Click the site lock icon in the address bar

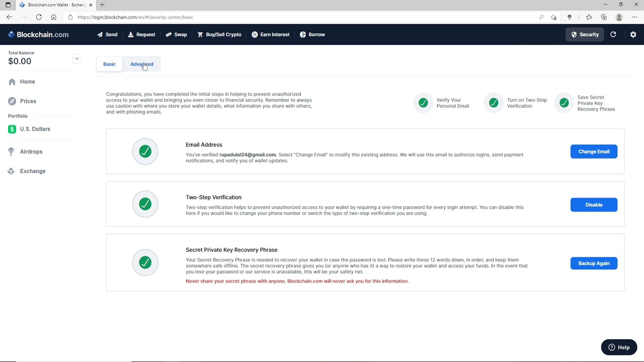point(70,17)
